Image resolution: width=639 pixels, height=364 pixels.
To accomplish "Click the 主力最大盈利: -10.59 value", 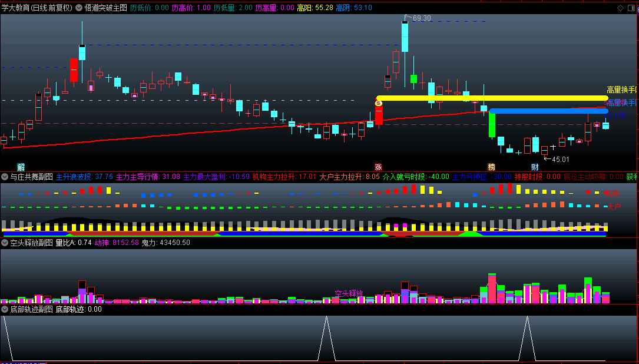I will 216,177.
